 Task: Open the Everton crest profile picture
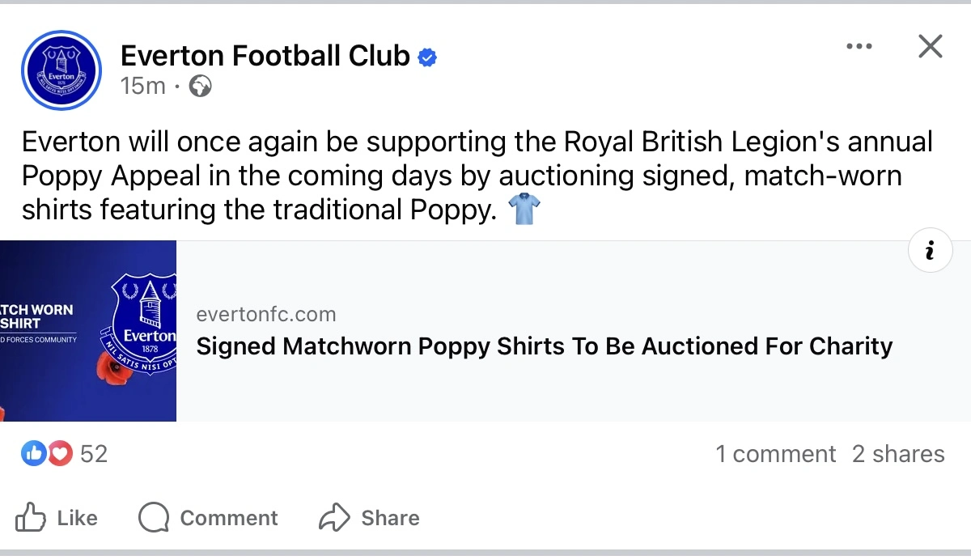(x=61, y=70)
